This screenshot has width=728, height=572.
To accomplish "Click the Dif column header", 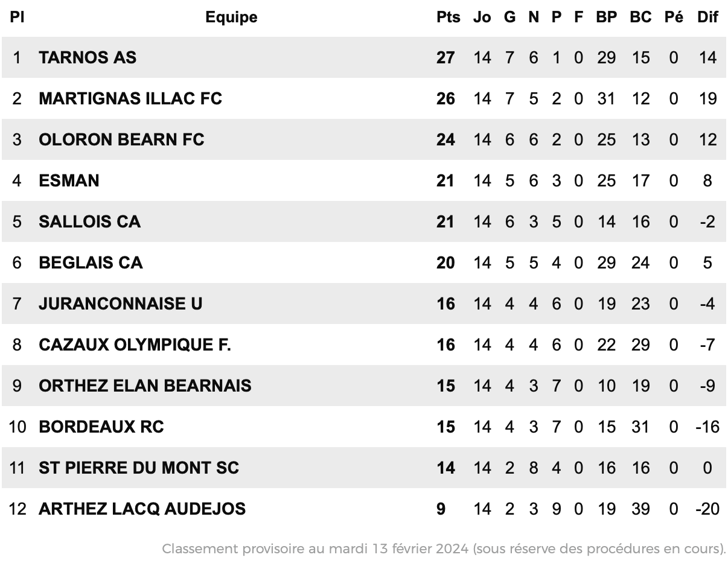I will click(x=707, y=17).
